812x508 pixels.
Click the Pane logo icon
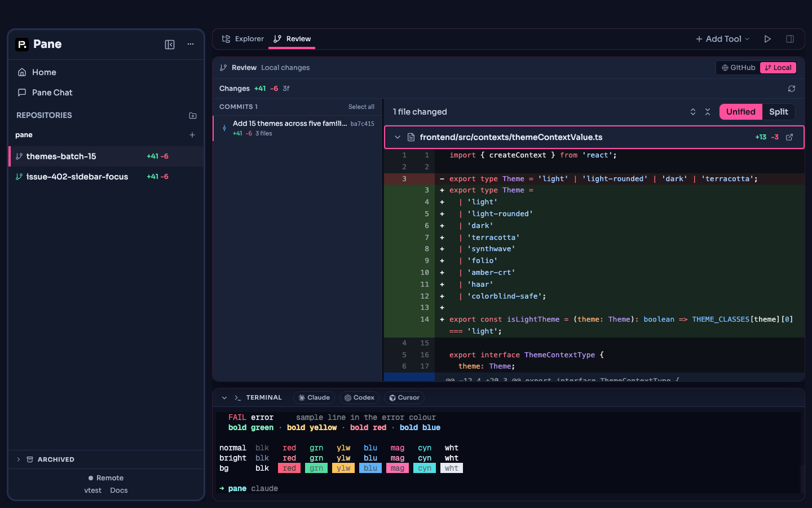22,45
